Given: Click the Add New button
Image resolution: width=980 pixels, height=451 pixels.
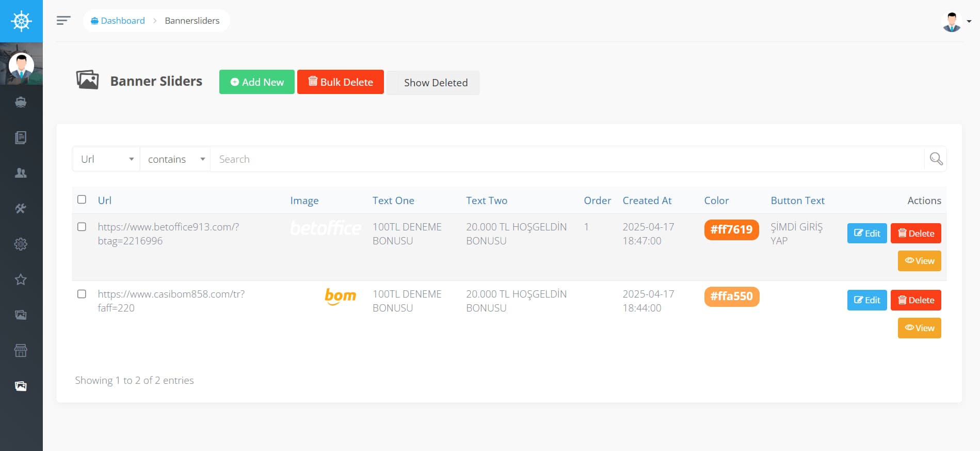Looking at the screenshot, I should pos(257,82).
